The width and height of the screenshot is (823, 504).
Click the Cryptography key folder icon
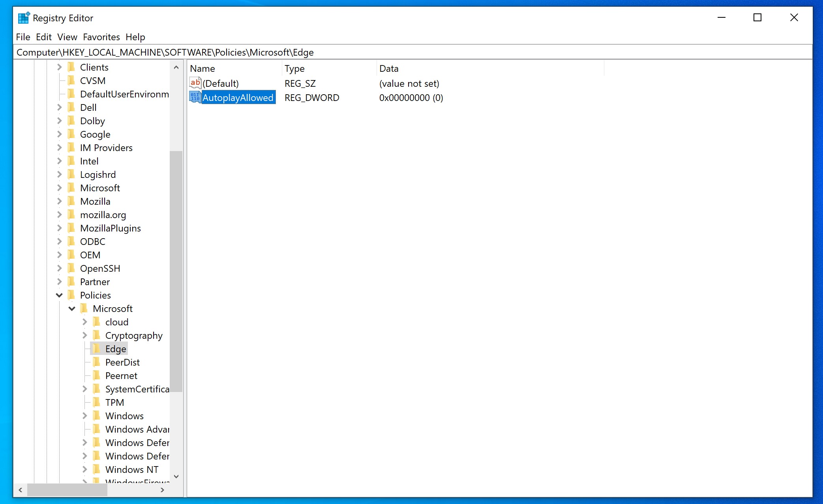[97, 335]
